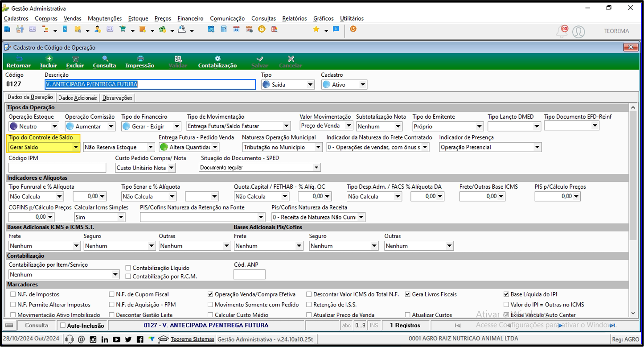The image size is (644, 347).
Task: Click the Incluir plus icon
Action: 49,58
